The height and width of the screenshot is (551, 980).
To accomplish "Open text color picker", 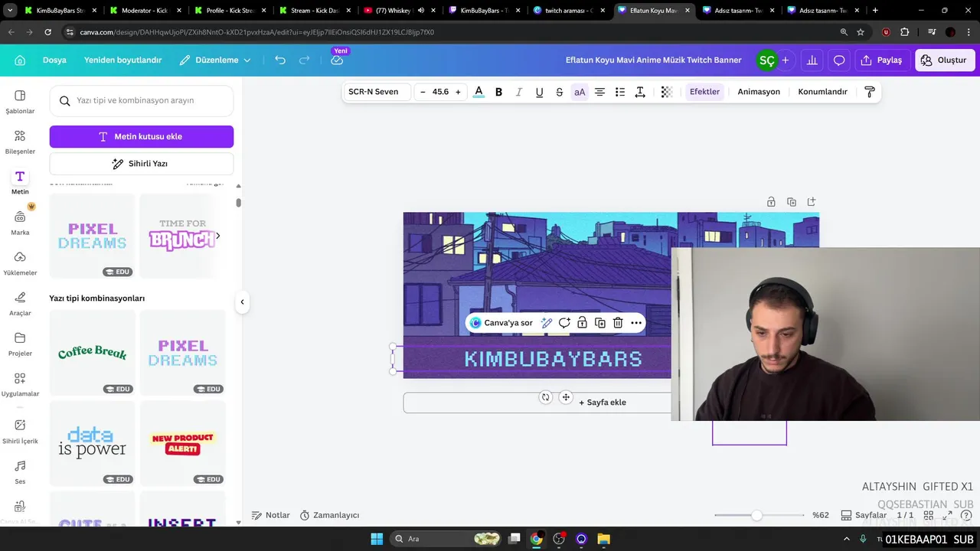I will point(479,92).
